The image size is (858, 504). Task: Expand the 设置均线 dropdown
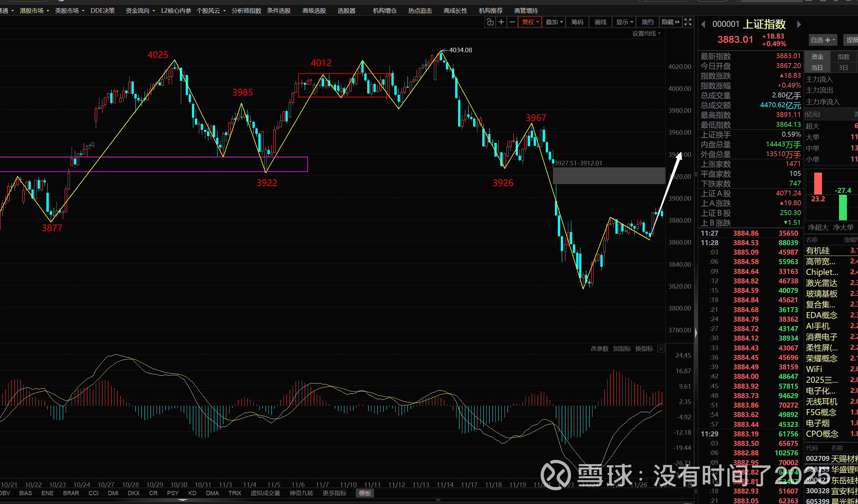coord(646,33)
